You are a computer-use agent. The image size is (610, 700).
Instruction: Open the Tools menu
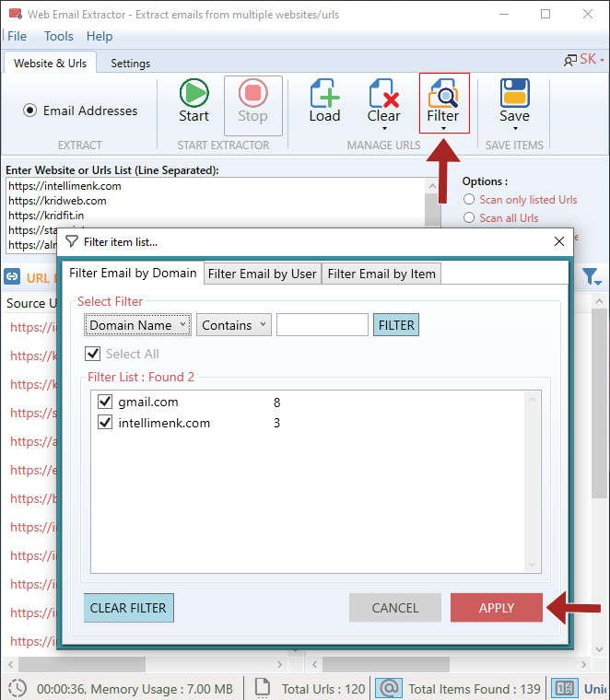pos(58,36)
